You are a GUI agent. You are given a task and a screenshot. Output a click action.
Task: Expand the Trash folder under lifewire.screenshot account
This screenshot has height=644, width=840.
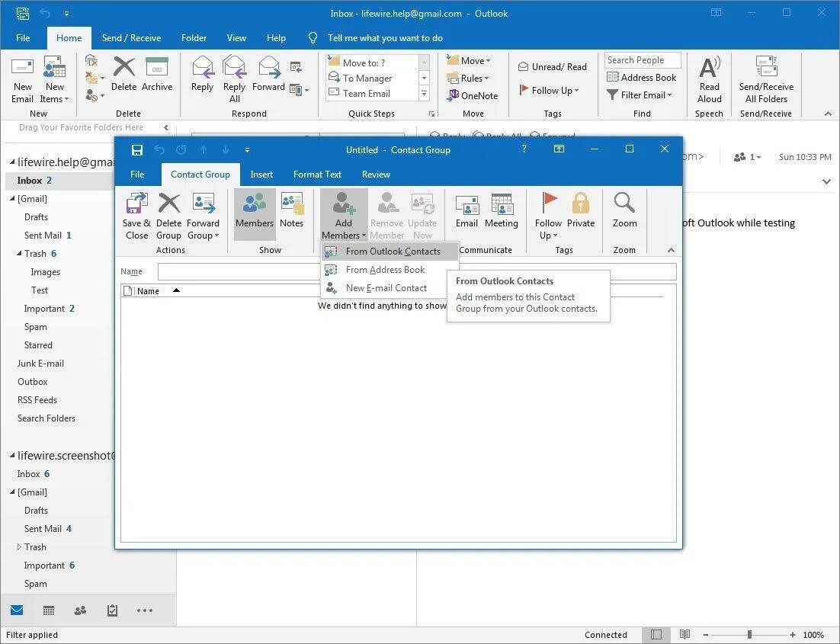click(x=19, y=547)
